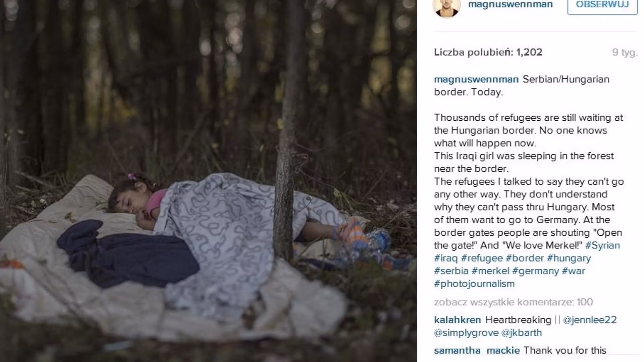Image resolution: width=644 pixels, height=362 pixels.
Task: Open magnuswennman username in header
Action: pos(510,5)
